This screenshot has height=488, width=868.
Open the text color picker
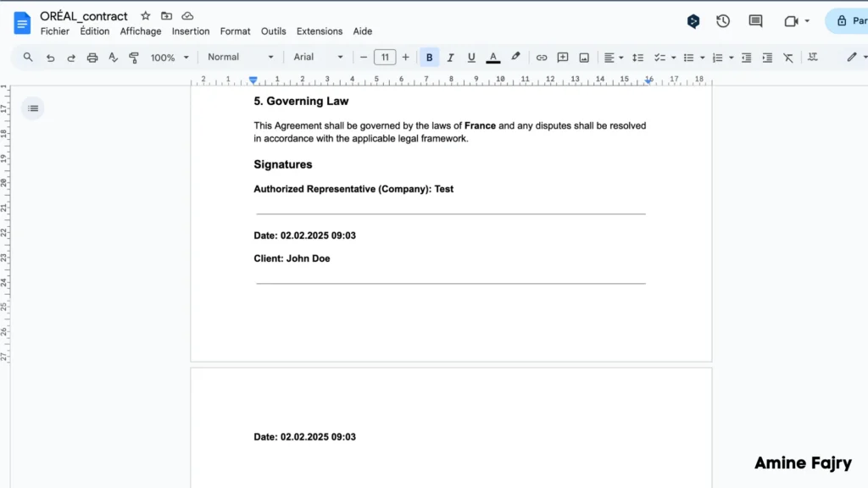[x=492, y=58]
